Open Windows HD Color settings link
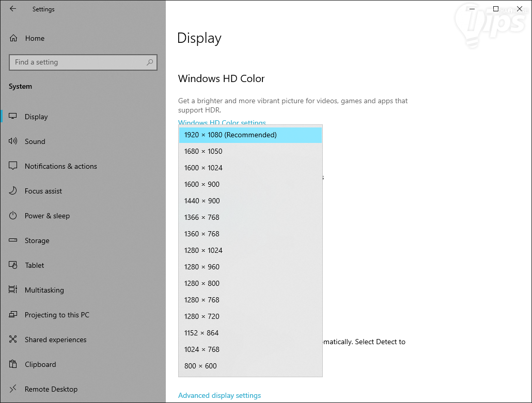Viewport: 532px width, 403px height. tap(222, 122)
